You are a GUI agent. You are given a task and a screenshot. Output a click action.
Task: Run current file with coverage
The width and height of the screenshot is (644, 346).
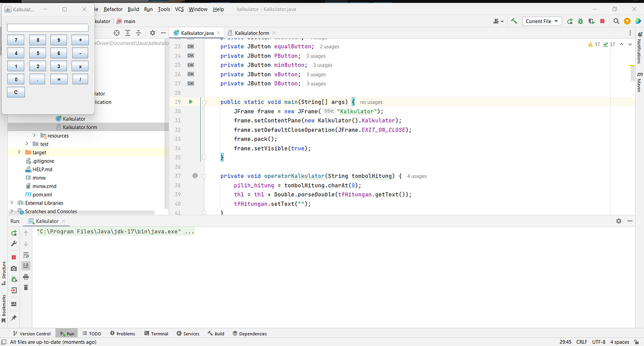590,21
